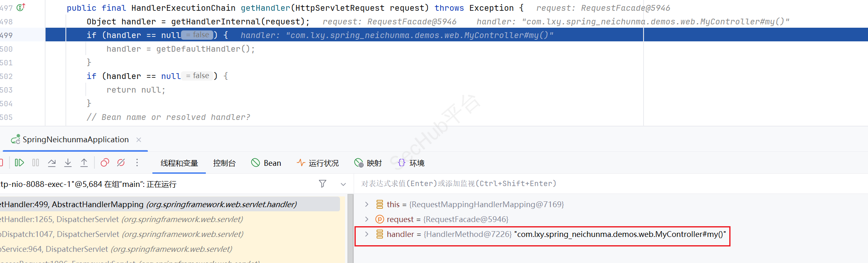This screenshot has height=263, width=868.
Task: Close the SpringNeichunmaApplication debug tab
Action: tap(139, 140)
